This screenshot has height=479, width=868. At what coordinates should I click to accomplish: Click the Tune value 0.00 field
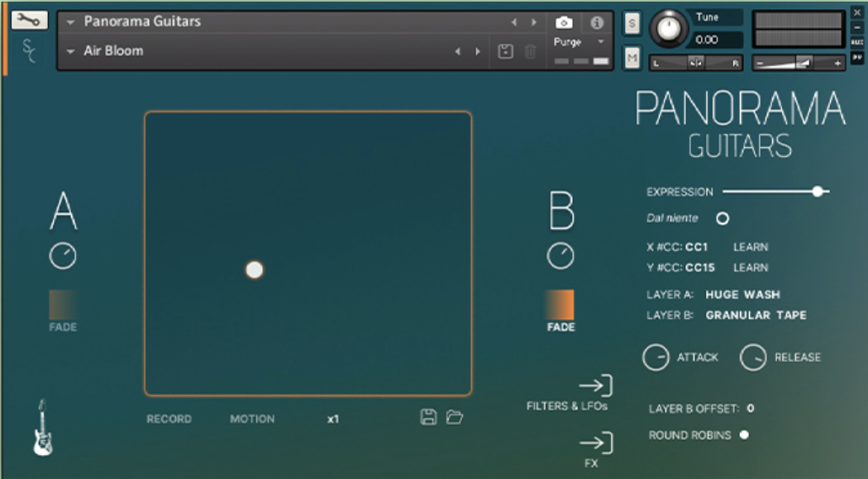(716, 40)
